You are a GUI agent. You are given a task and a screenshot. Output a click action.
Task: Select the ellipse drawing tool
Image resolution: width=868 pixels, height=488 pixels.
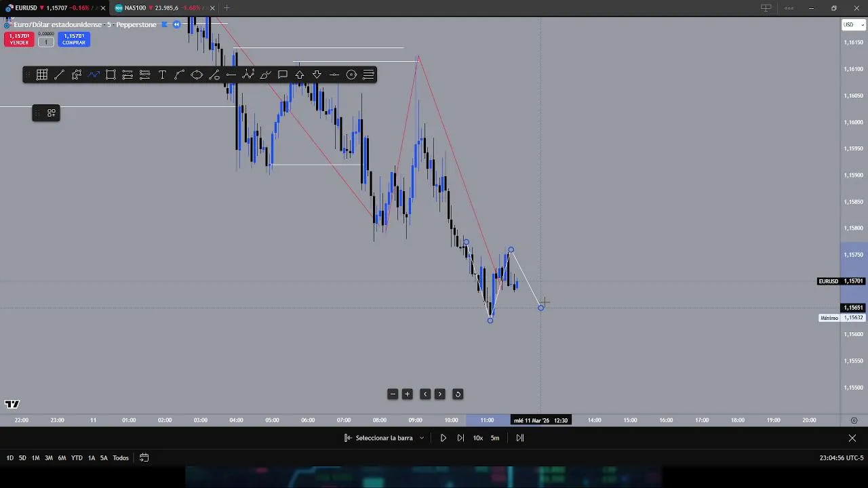197,75
